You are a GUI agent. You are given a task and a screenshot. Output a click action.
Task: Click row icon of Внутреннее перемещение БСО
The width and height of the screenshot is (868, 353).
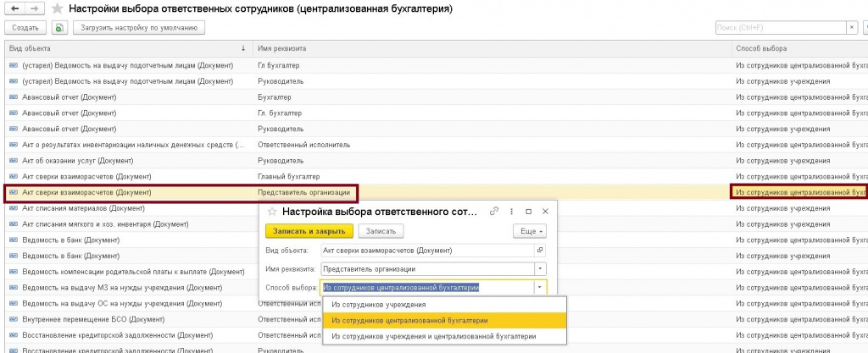tap(14, 319)
